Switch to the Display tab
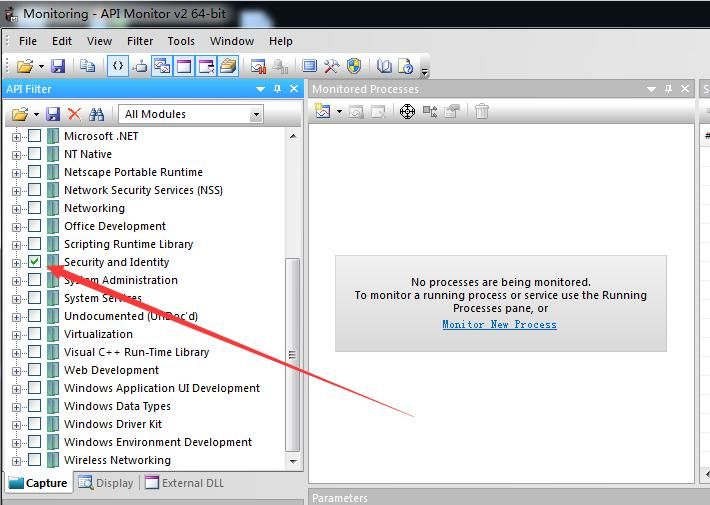The image size is (710, 505). coord(106,483)
